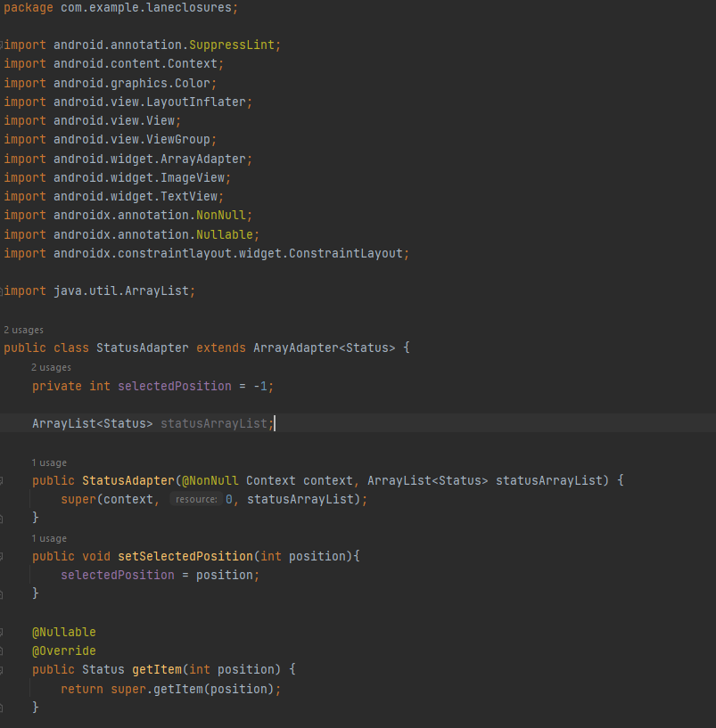The width and height of the screenshot is (716, 728).
Task: Click ArrayAdapter<Status> in the class declaration
Action: 324,348
